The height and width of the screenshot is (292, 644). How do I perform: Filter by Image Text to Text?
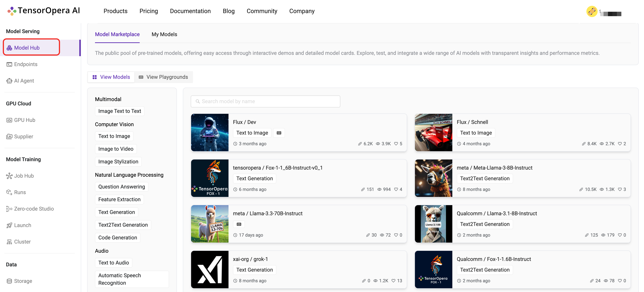tap(119, 111)
